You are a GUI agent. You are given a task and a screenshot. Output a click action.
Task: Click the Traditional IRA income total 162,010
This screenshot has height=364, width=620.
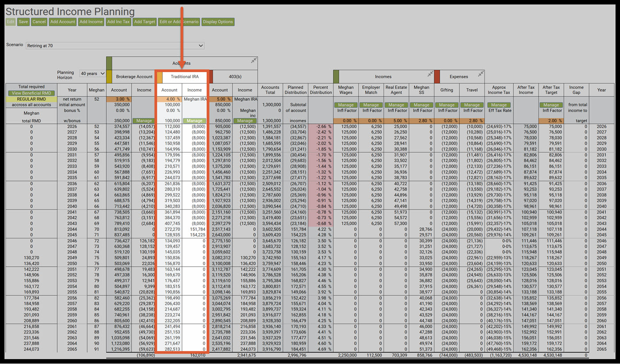[197, 355]
